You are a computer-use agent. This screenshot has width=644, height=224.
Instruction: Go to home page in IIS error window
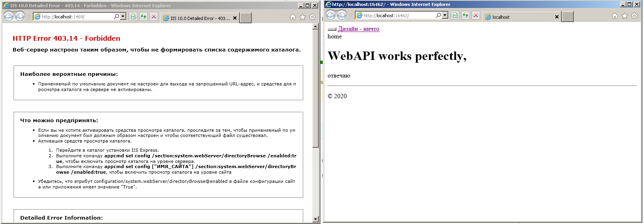(293, 17)
